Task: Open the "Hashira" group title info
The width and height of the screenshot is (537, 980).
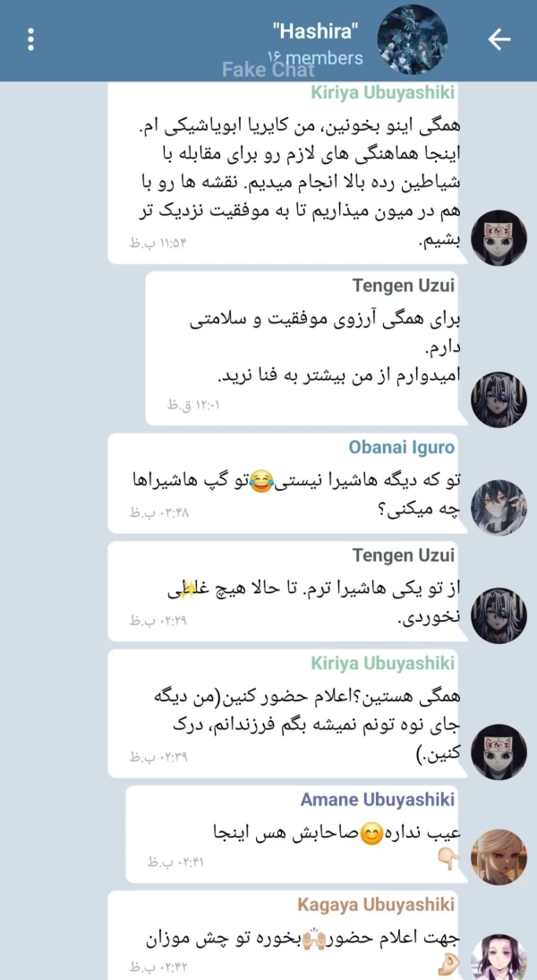Action: [x=315, y=29]
